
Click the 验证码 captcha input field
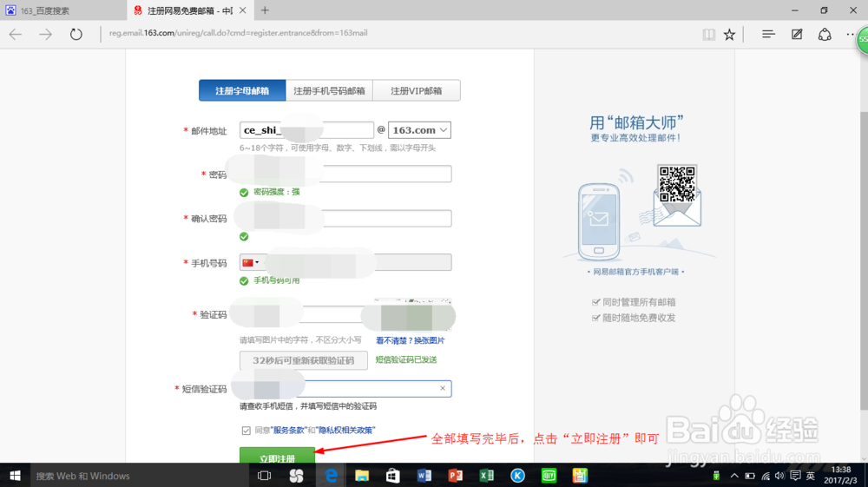pyautogui.click(x=302, y=314)
